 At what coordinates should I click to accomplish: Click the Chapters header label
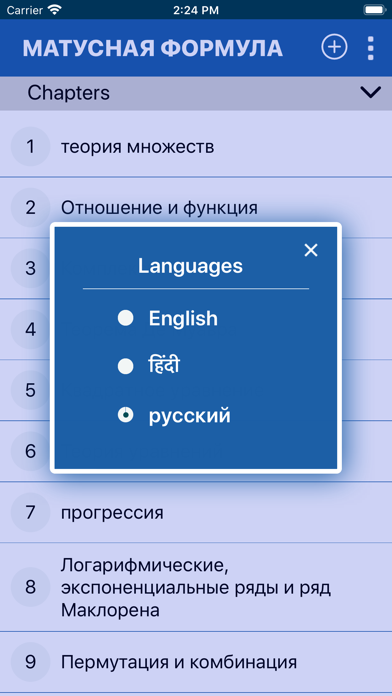[68, 93]
